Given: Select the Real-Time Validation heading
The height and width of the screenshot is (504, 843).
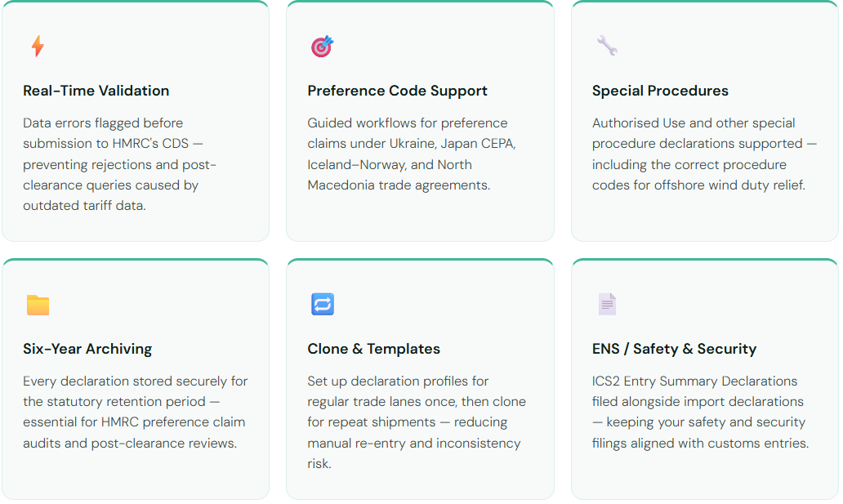Looking at the screenshot, I should click(96, 91).
